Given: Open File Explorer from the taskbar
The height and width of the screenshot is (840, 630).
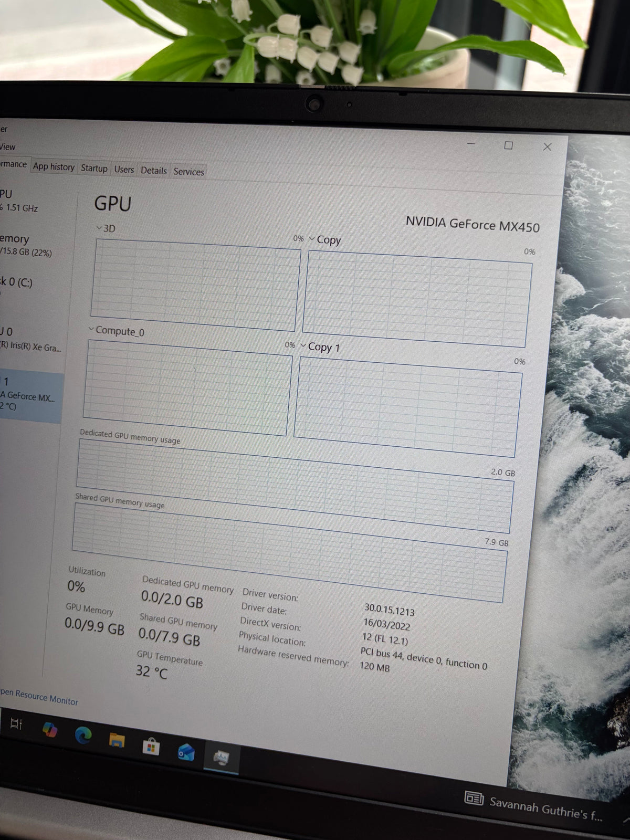Looking at the screenshot, I should pyautogui.click(x=117, y=740).
